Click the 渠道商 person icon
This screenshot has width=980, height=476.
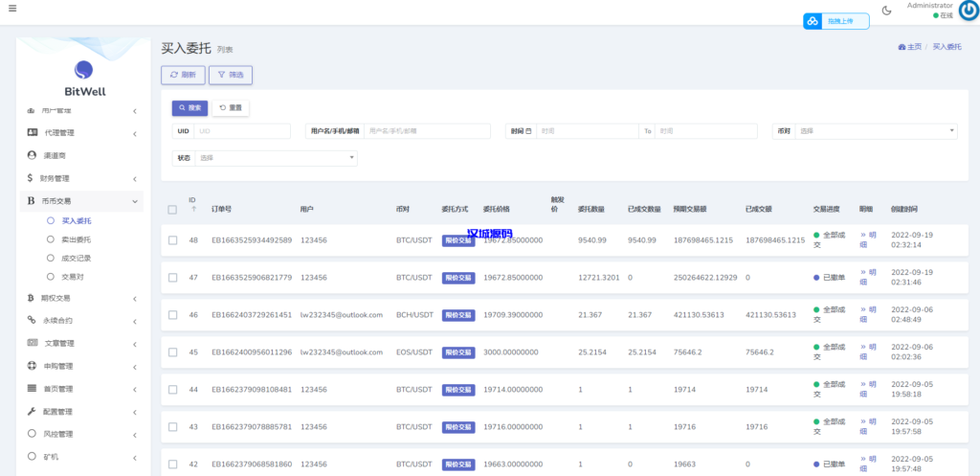coord(32,155)
